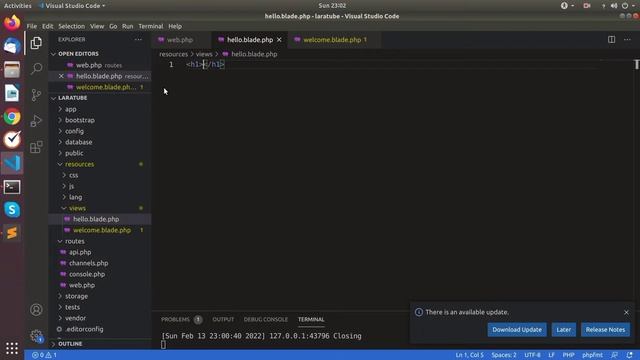This screenshot has width=640, height=360.
Task: Collapse the routes folder
Action: 75,241
